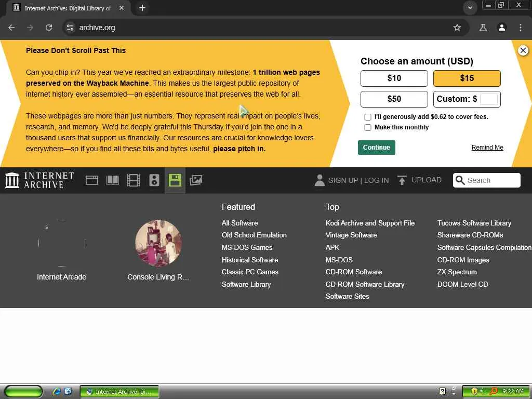
Task: Check the cover fees checkbox
Action: 367,117
